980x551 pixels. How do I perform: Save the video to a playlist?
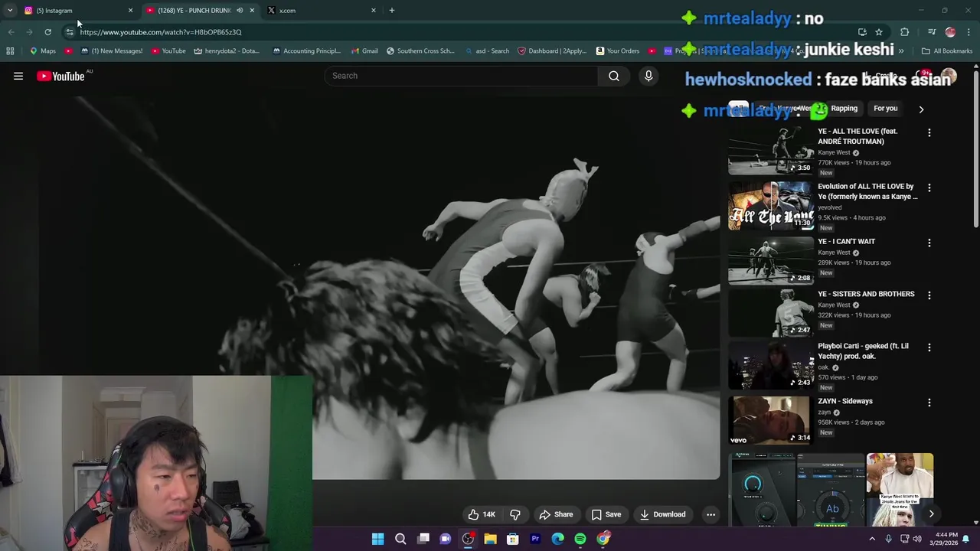point(606,514)
